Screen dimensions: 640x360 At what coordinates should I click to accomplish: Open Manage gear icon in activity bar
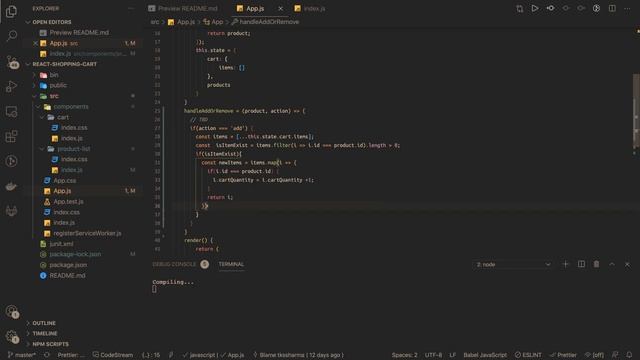click(x=12, y=337)
